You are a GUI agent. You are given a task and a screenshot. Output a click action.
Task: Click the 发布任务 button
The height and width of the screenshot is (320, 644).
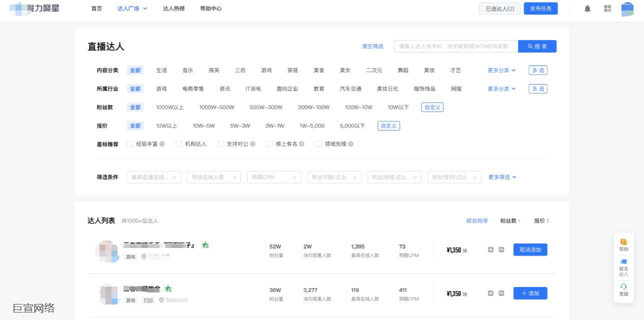(540, 8)
